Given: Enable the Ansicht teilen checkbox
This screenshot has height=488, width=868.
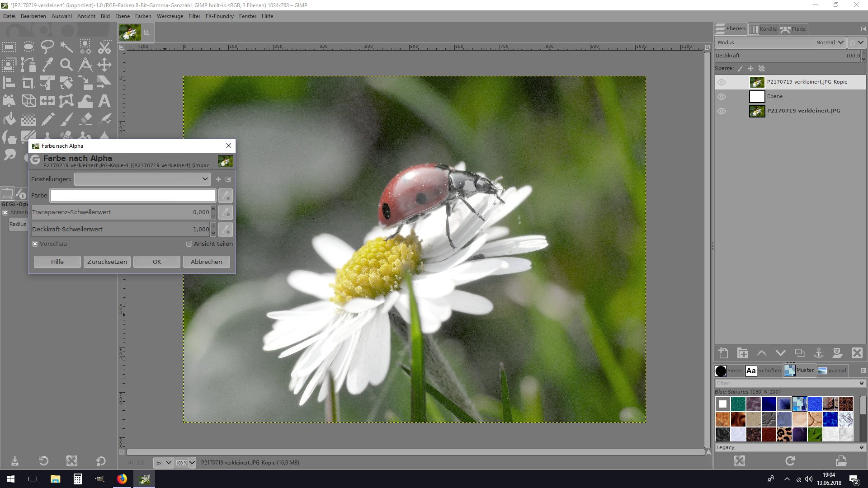Looking at the screenshot, I should click(189, 244).
